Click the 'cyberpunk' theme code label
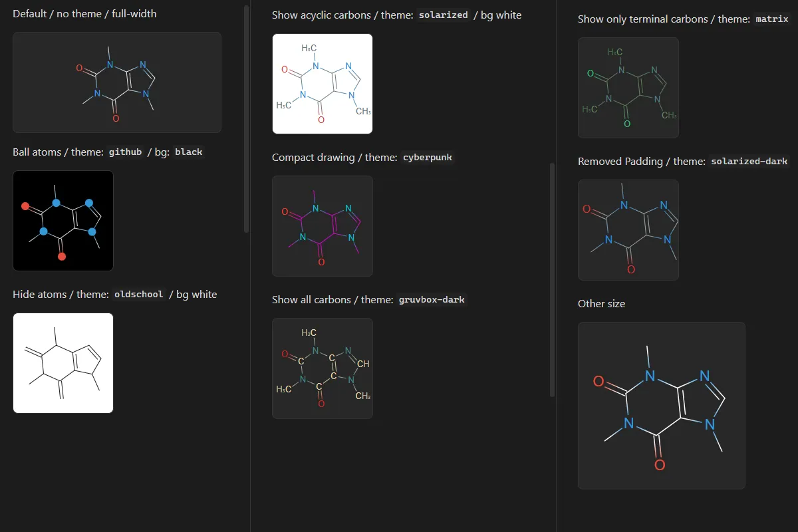Image resolution: width=798 pixels, height=532 pixels. (x=428, y=157)
